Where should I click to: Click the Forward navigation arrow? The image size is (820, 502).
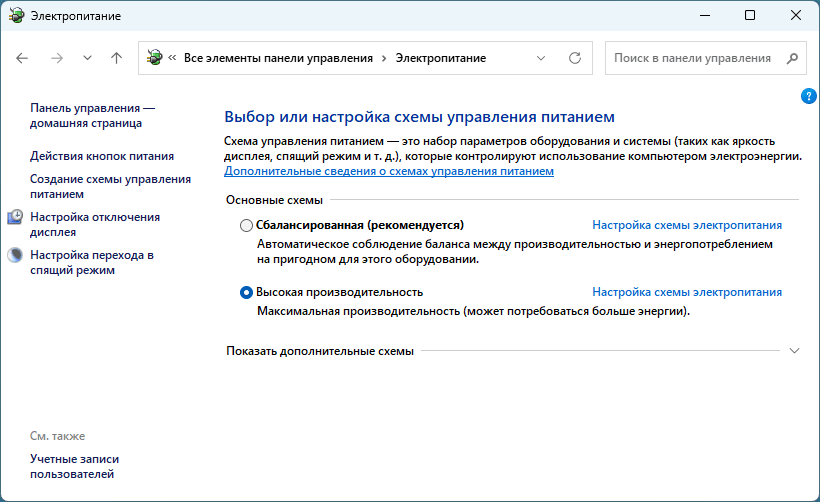[56, 58]
